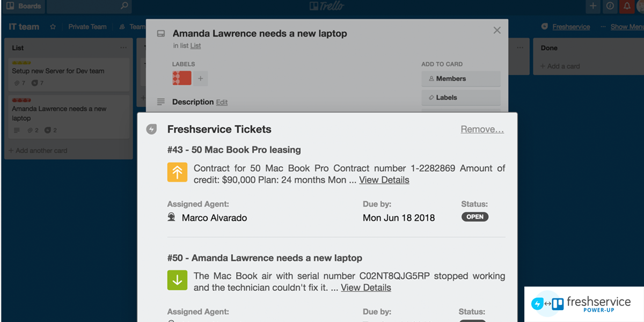Open the List column options menu
Screen dimensions: 644x322
(124, 48)
